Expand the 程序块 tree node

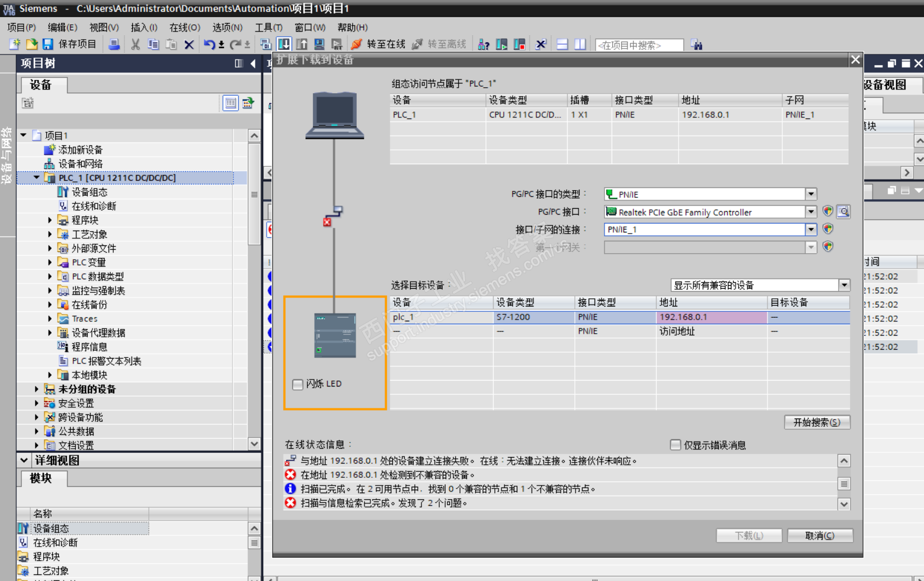tap(50, 220)
